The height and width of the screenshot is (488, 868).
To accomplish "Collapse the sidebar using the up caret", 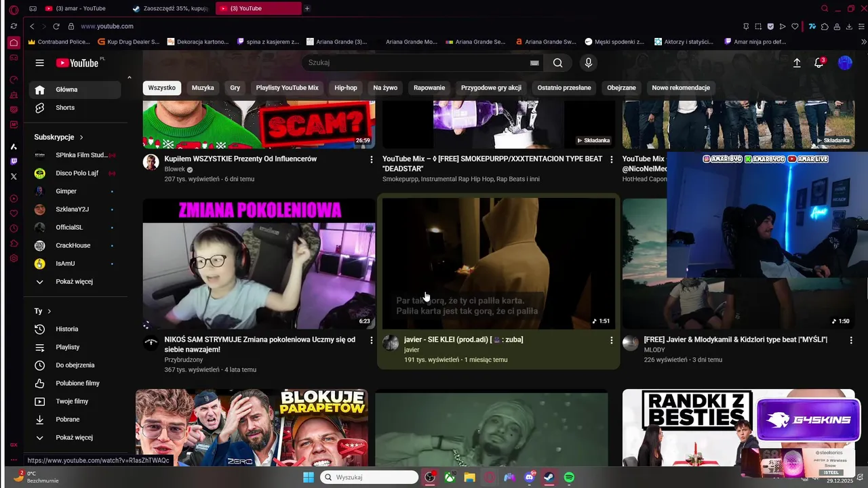I will pos(129,77).
